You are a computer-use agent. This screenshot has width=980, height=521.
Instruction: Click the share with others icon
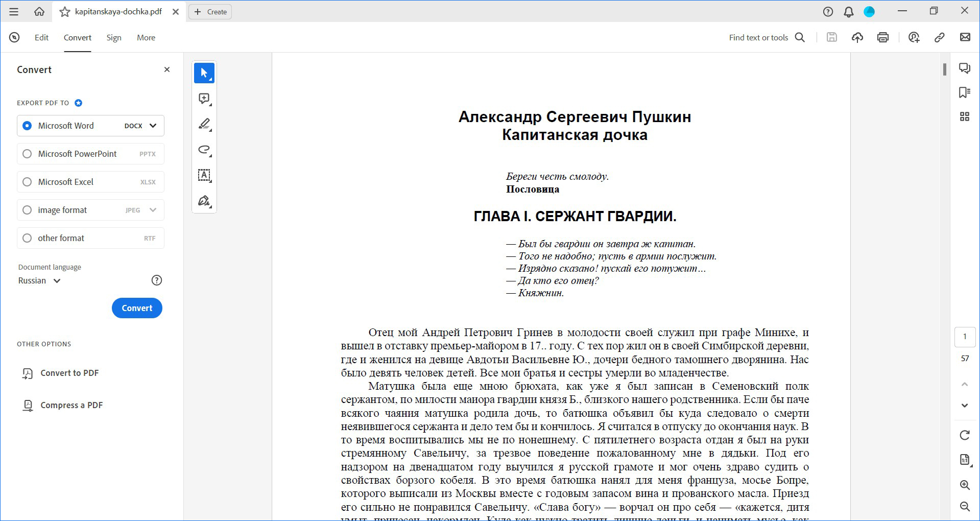pyautogui.click(x=914, y=37)
